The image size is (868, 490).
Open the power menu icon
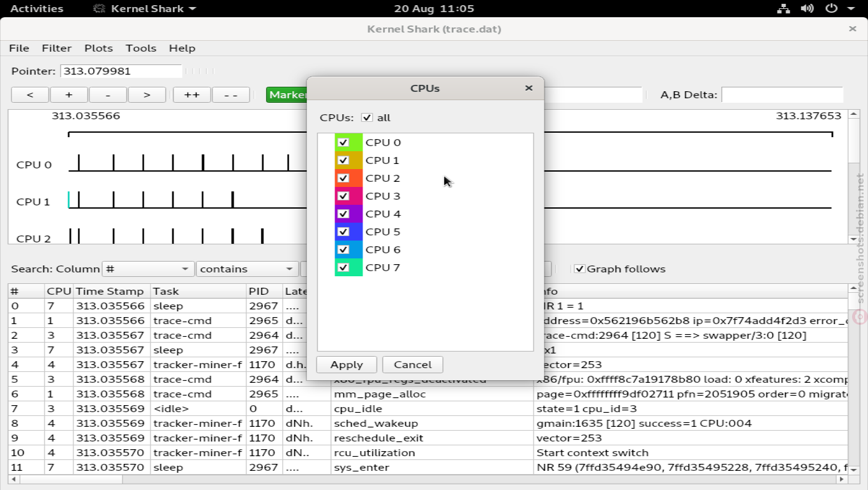(831, 9)
